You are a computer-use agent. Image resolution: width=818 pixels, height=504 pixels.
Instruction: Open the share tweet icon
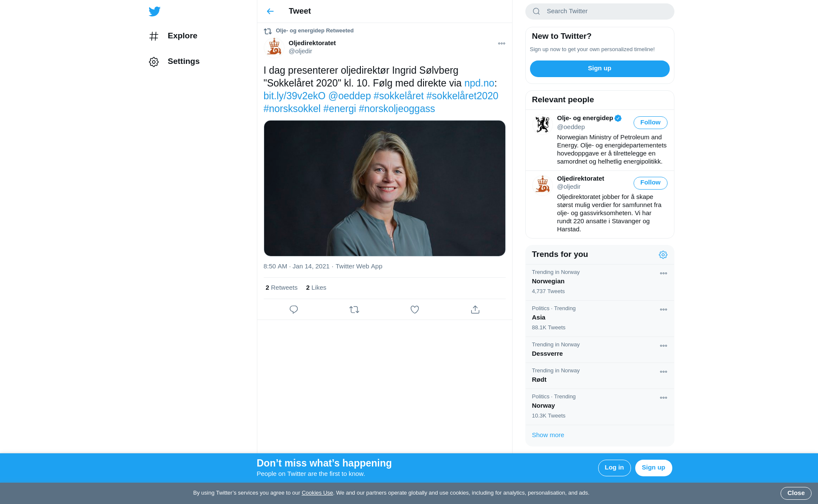tap(475, 310)
